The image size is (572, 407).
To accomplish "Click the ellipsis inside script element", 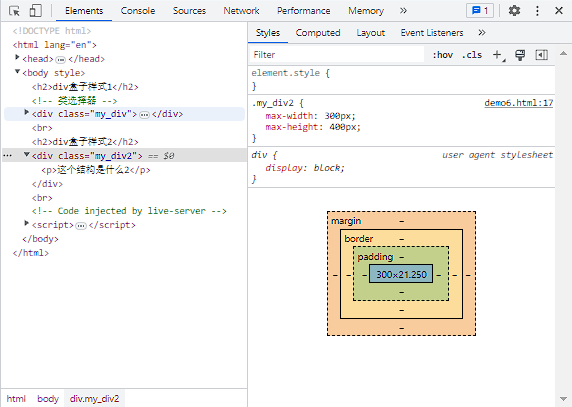I will click(81, 226).
